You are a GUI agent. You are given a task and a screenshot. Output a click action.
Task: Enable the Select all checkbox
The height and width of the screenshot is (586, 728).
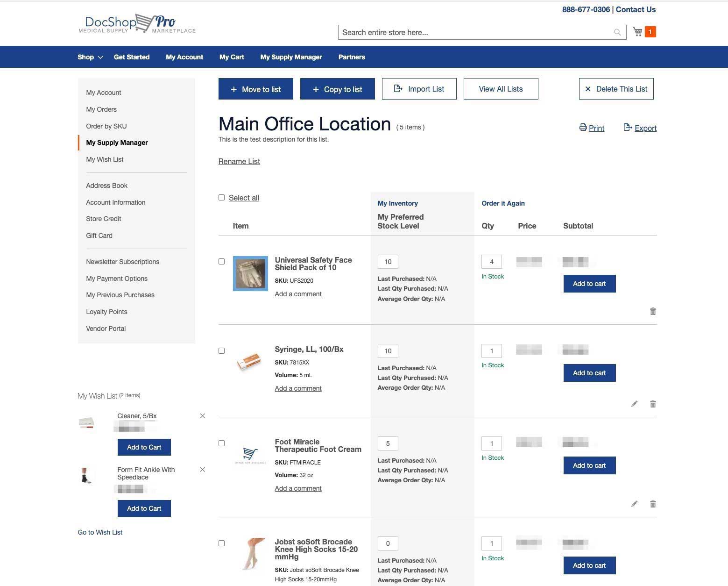[x=221, y=198]
